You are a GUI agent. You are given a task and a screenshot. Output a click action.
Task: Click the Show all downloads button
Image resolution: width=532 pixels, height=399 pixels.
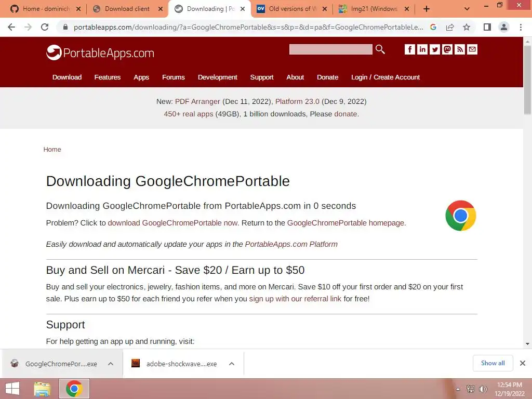click(x=493, y=363)
